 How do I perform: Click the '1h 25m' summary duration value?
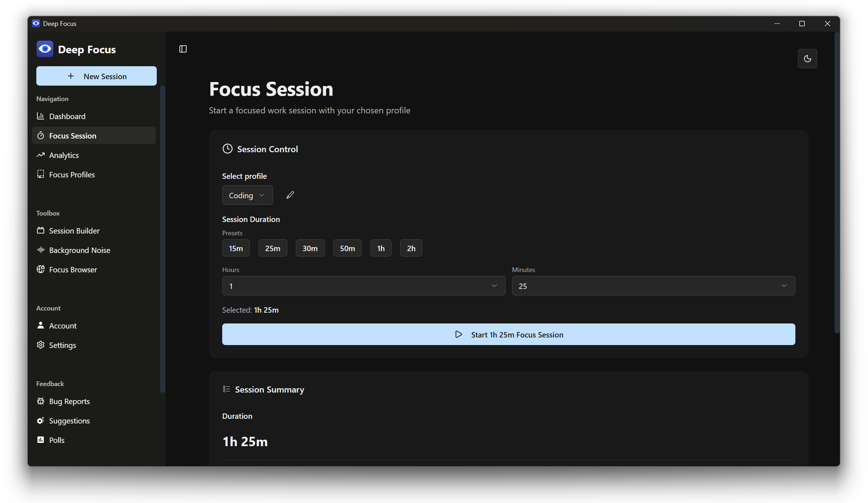pos(245,441)
